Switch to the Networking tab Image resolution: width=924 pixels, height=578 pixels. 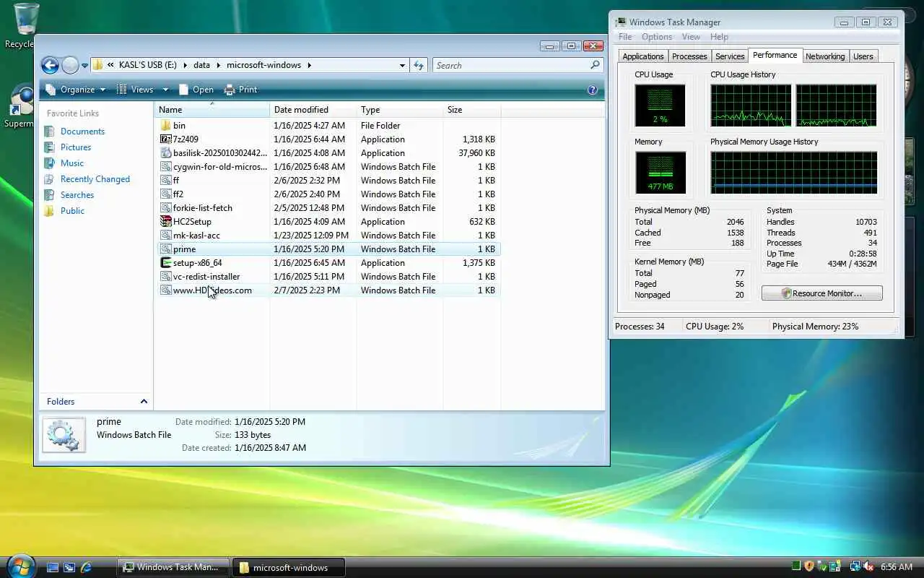coord(825,56)
